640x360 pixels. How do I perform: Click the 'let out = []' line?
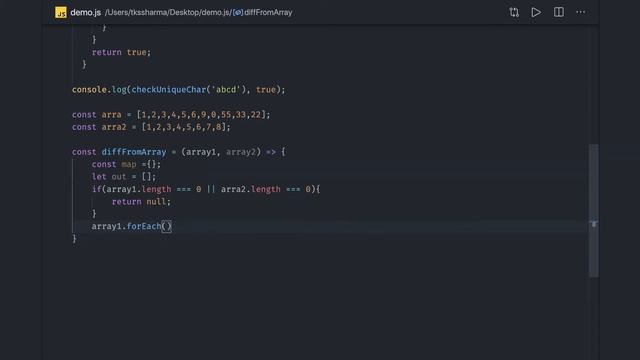tap(124, 177)
